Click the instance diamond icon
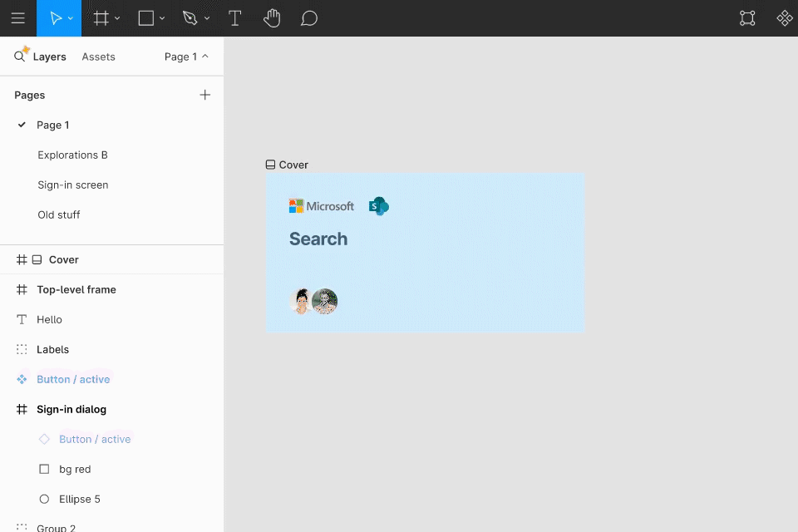The width and height of the screenshot is (798, 532). pyautogui.click(x=44, y=440)
